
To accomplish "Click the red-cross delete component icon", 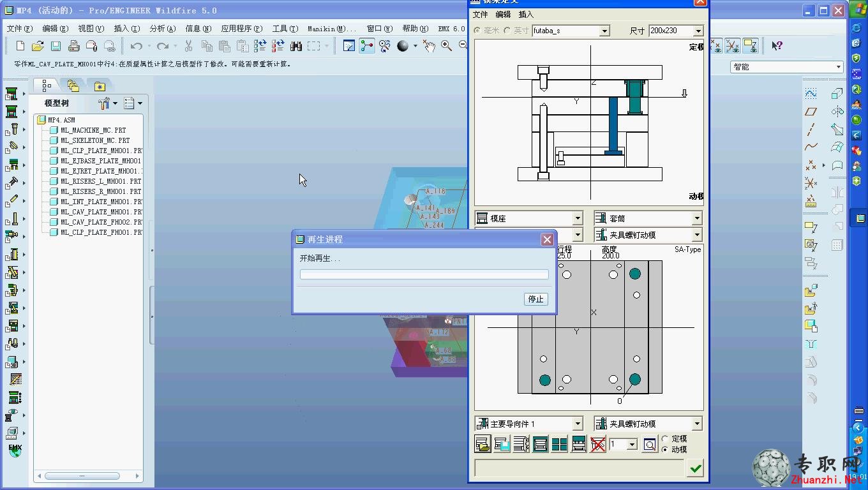I will click(598, 444).
